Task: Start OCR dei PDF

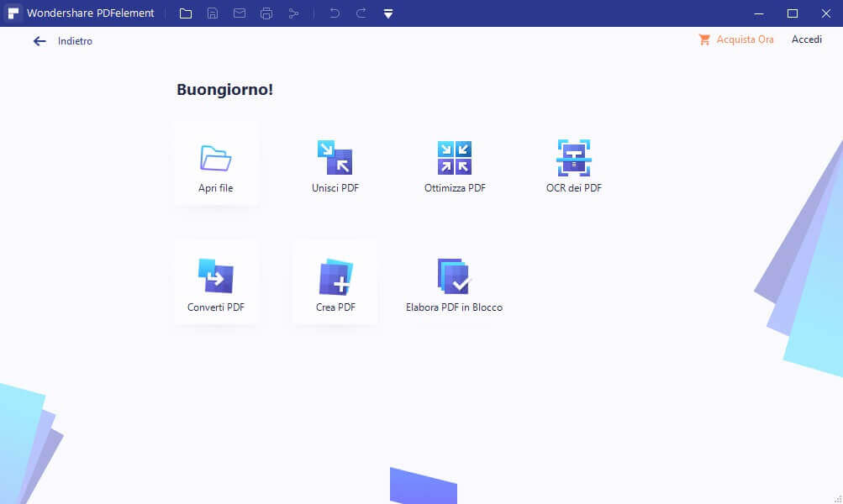Action: [574, 158]
